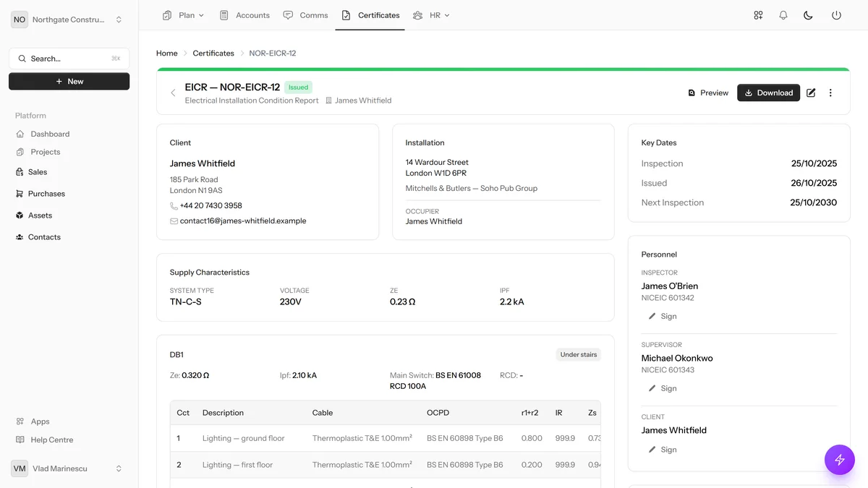Click the purple lightning quick action button
The height and width of the screenshot is (488, 868).
840,459
